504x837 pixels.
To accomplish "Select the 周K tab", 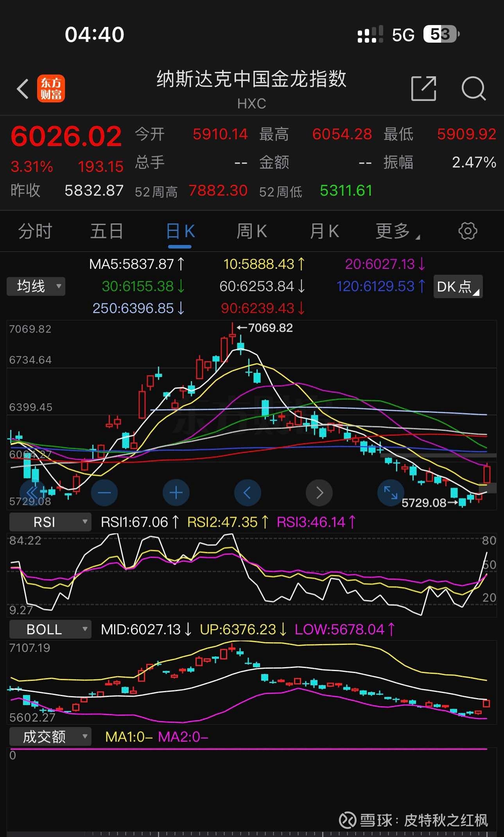I will point(252,231).
